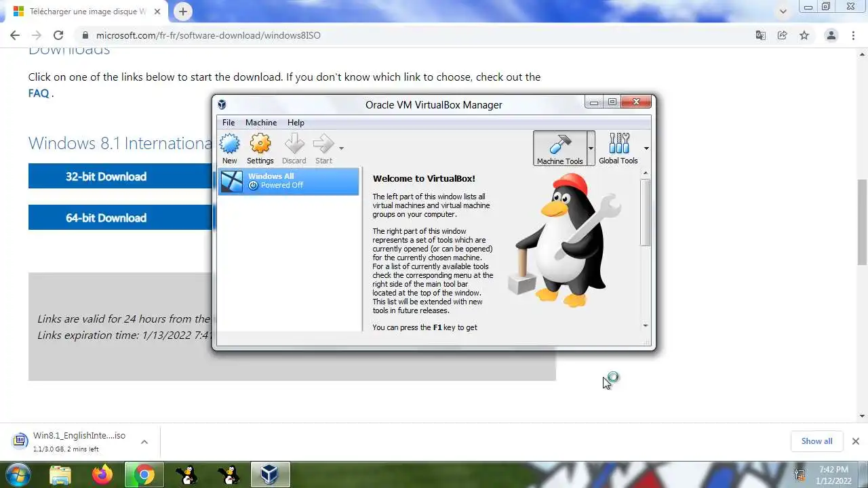Screen dimensions: 868x488
Task: Open the Chrome profile icon
Action: (831, 35)
